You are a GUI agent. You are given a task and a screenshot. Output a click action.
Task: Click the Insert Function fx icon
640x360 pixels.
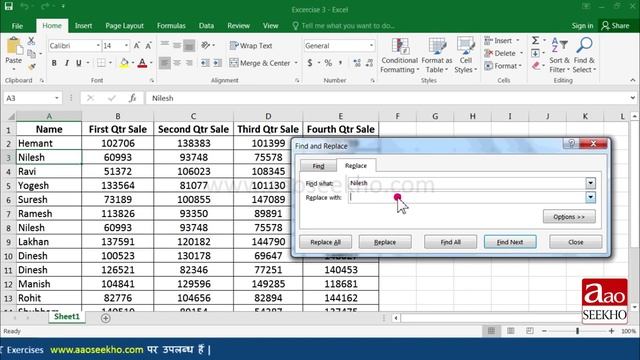(132, 98)
